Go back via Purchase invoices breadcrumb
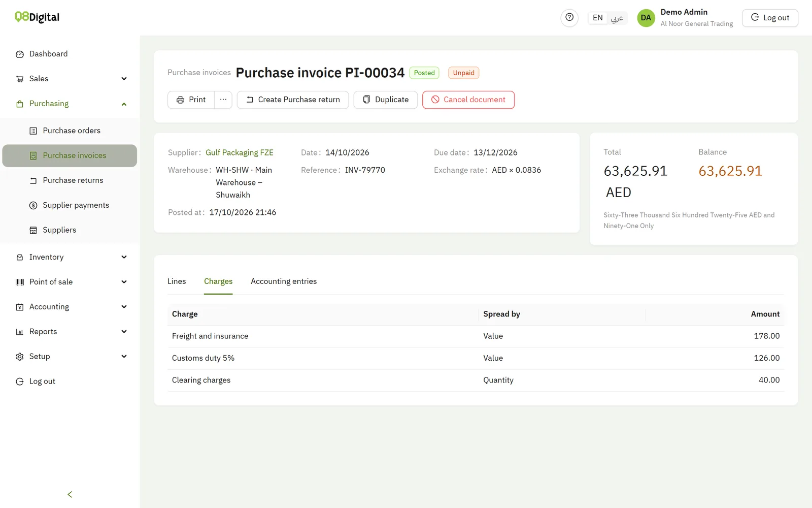The image size is (812, 508). (x=199, y=73)
